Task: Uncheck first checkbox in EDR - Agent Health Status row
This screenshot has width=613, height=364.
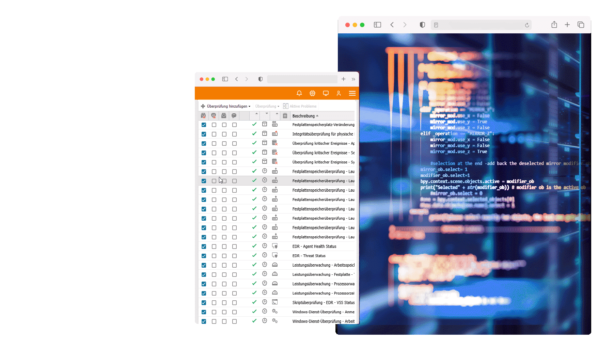Action: coord(204,247)
